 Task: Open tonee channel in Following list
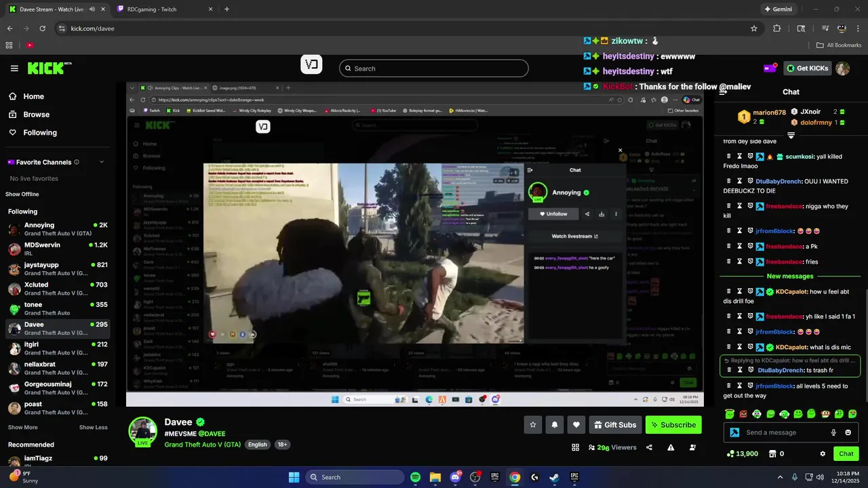point(58,308)
